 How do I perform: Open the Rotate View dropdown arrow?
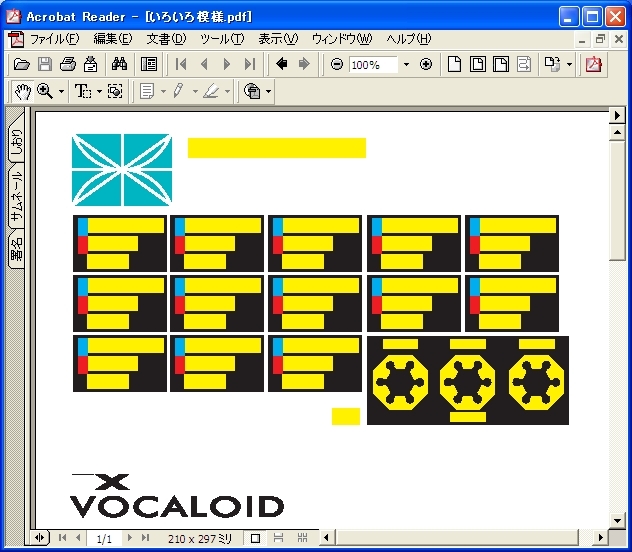tap(569, 64)
